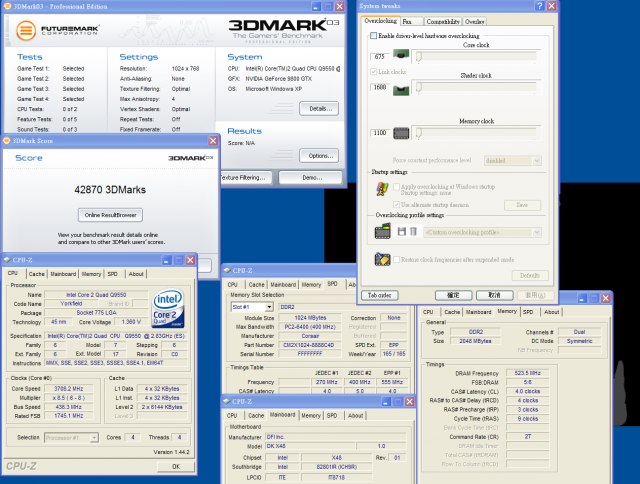Image resolution: width=640 pixels, height=484 pixels.
Task: Click the CPU-Z title bar icon of the CPU window
Action: pyautogui.click(x=7, y=260)
